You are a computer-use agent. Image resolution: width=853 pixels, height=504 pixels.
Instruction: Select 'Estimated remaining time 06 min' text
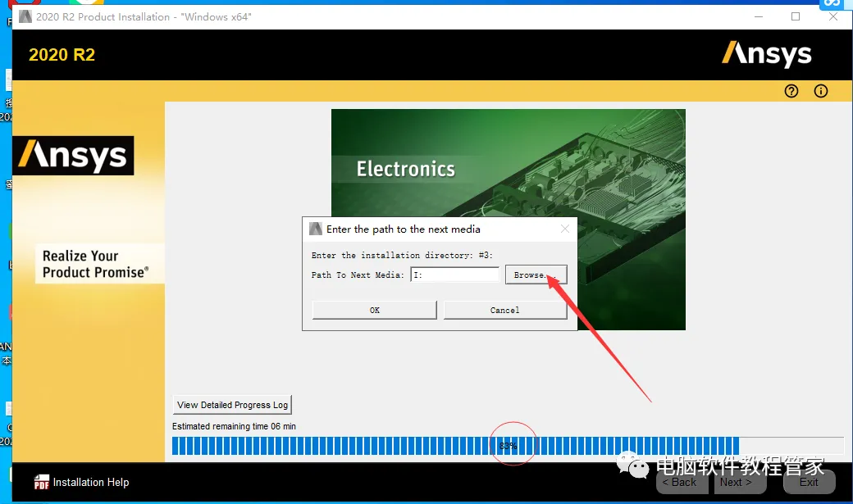[234, 426]
